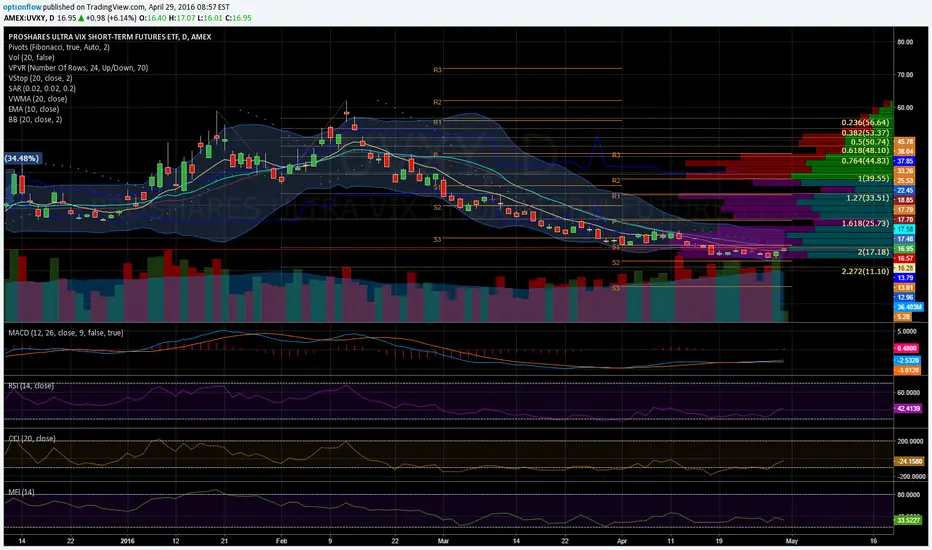Select the BB (20, close, 2) indicator
Viewport: 932px width, 550px height.
tap(35, 120)
